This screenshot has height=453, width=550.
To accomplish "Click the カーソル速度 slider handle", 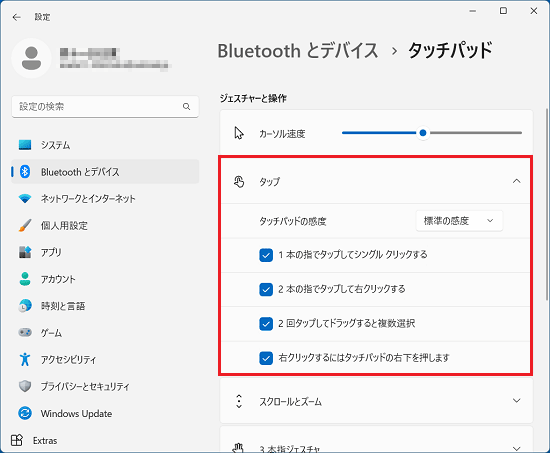I will coord(423,133).
